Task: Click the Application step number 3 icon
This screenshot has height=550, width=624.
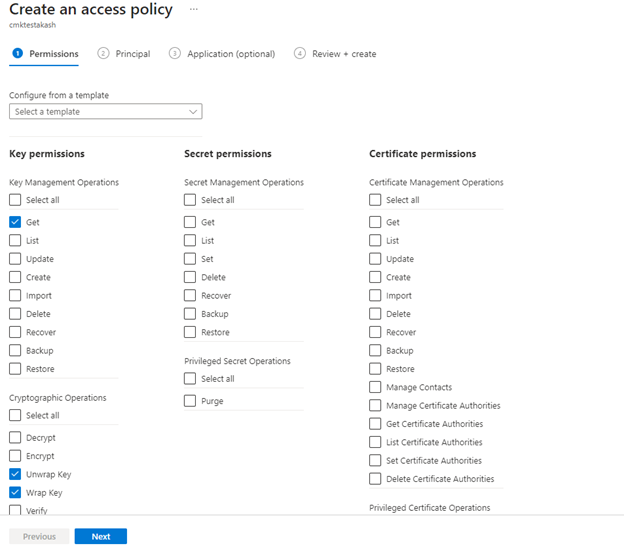Action: [x=175, y=53]
